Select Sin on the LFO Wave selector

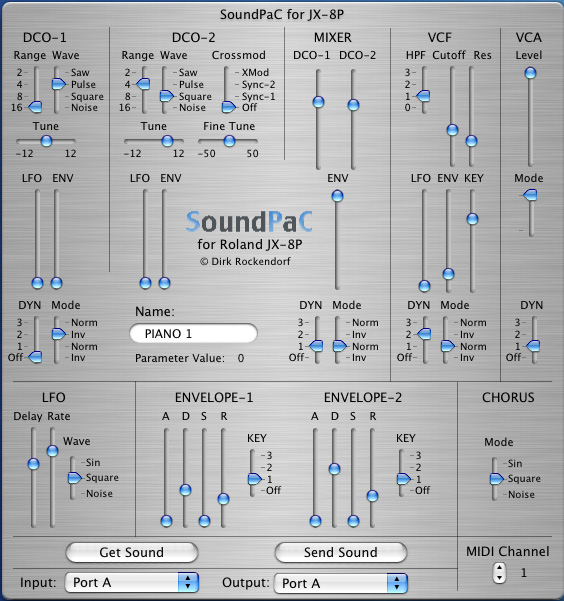[x=93, y=463]
